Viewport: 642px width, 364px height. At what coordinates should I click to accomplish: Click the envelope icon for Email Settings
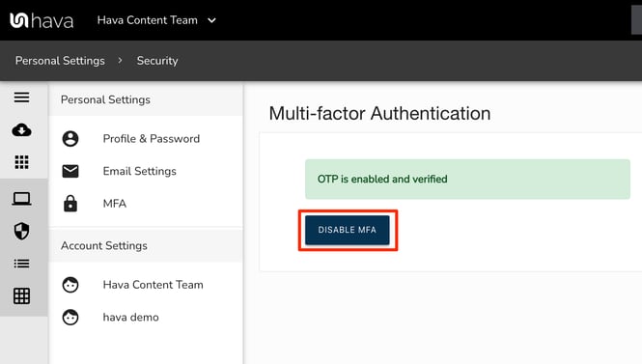tap(70, 171)
